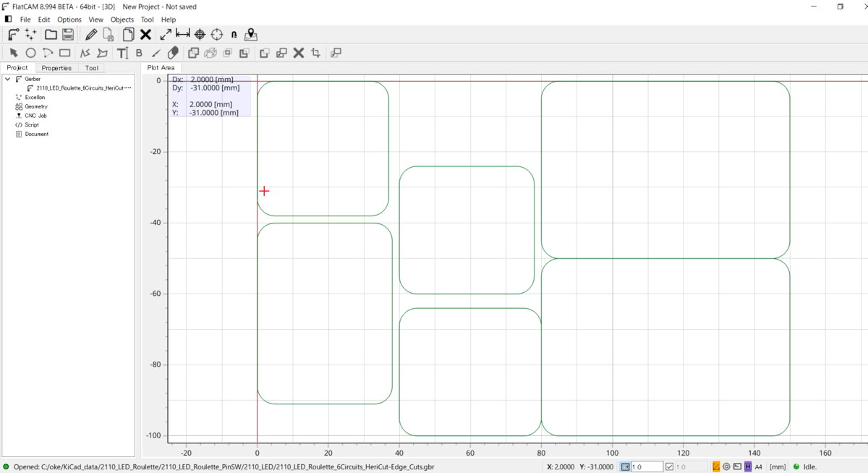Image resolution: width=868 pixels, height=473 pixels.
Task: Select the Document tree item
Action: coord(36,134)
